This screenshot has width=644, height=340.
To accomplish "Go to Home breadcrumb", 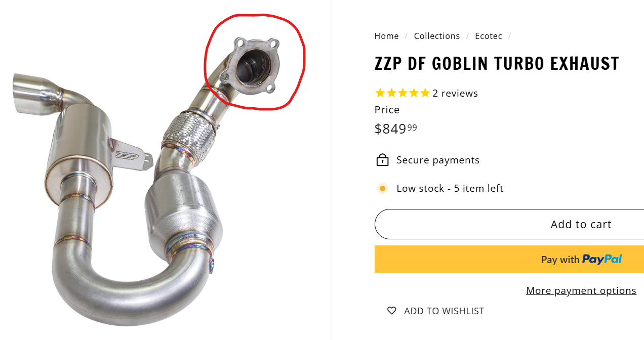I will 386,36.
